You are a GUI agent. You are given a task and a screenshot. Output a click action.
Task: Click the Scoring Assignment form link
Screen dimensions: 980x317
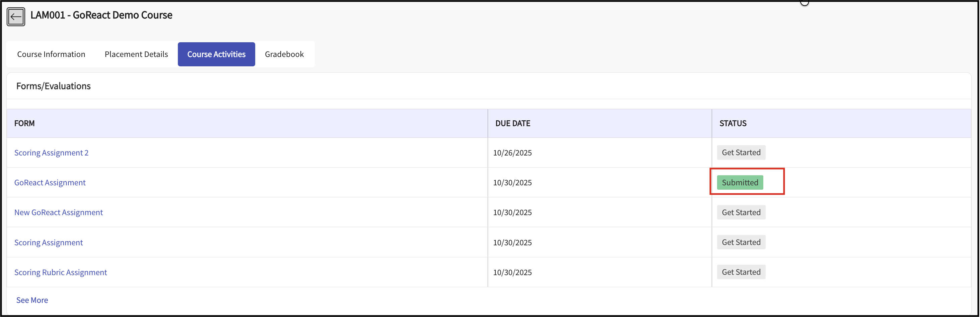click(x=48, y=242)
